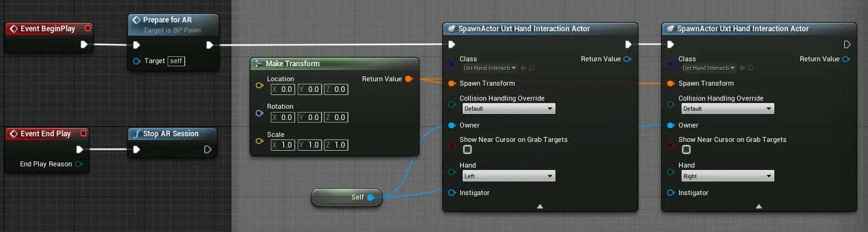Click the Event BeginPlay output exec pin
This screenshot has width=868, height=232.
pyautogui.click(x=84, y=44)
